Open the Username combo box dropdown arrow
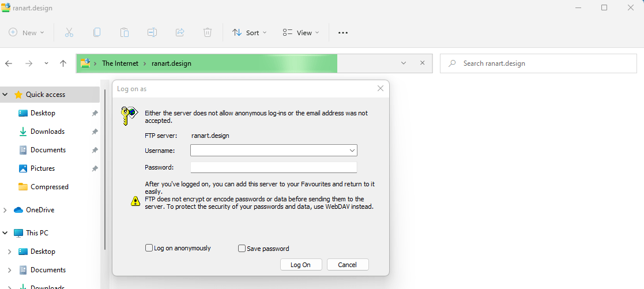644x289 pixels. [x=352, y=151]
